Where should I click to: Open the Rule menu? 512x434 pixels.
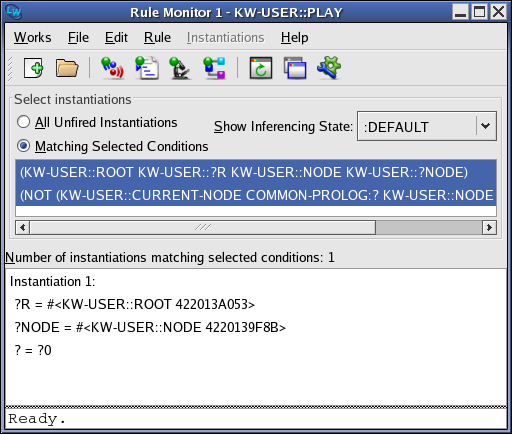tap(157, 37)
